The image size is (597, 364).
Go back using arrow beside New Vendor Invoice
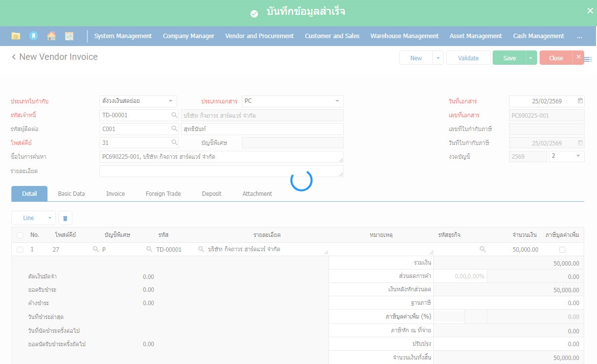click(14, 57)
